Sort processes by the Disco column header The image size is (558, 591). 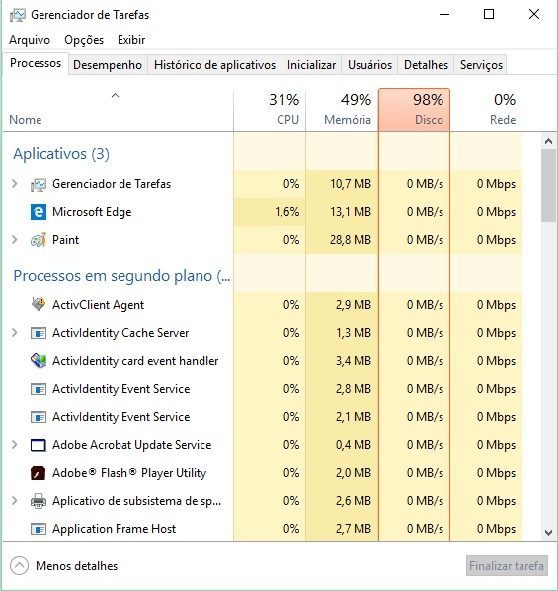coord(414,110)
